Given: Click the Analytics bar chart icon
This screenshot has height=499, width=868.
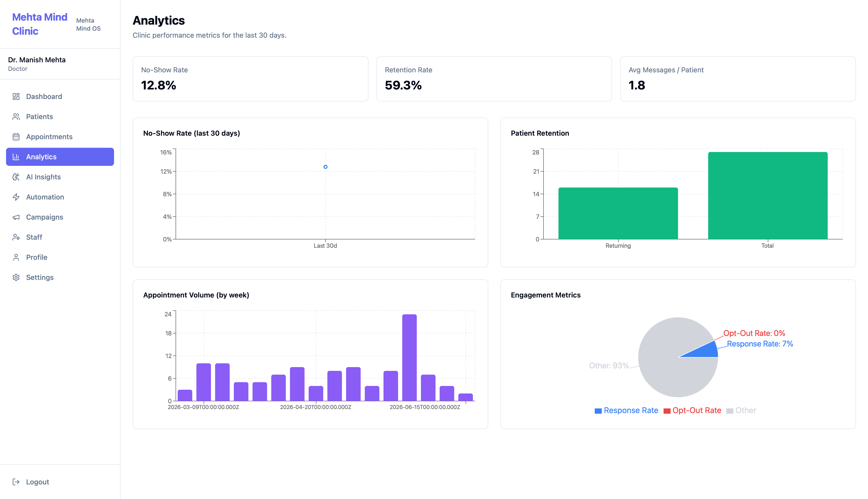Looking at the screenshot, I should point(16,157).
